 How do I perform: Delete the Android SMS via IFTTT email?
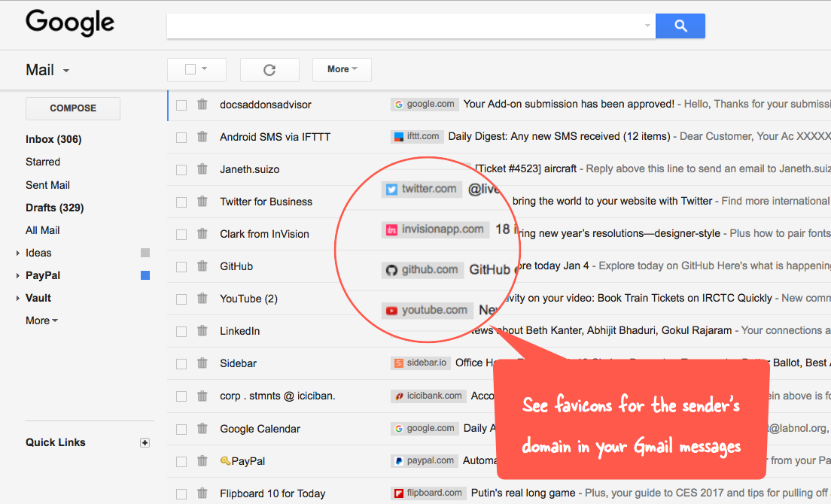(202, 137)
